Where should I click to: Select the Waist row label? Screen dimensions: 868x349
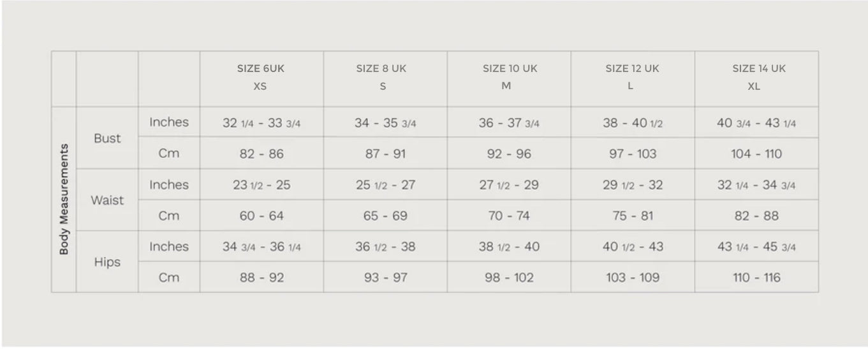[107, 200]
